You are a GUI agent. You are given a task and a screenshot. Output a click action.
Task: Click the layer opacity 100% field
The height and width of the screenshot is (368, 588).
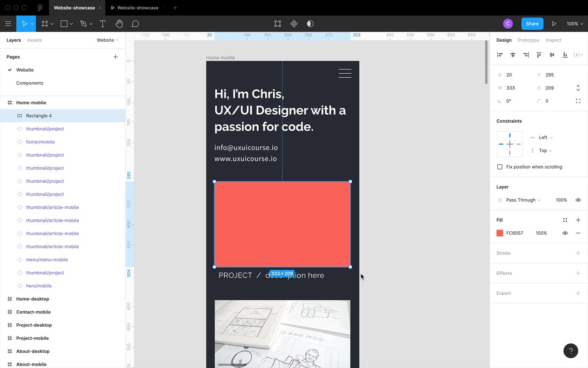(x=561, y=200)
